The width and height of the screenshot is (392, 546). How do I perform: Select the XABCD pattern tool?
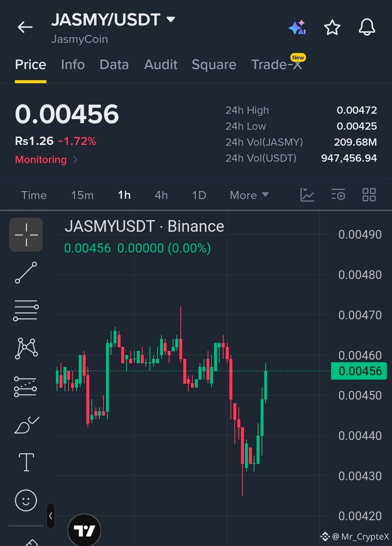[26, 348]
